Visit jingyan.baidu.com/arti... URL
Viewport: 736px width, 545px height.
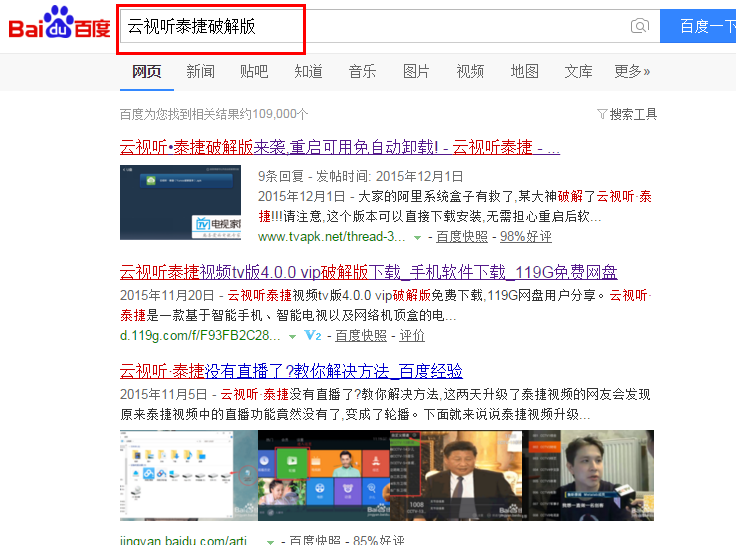click(184, 540)
